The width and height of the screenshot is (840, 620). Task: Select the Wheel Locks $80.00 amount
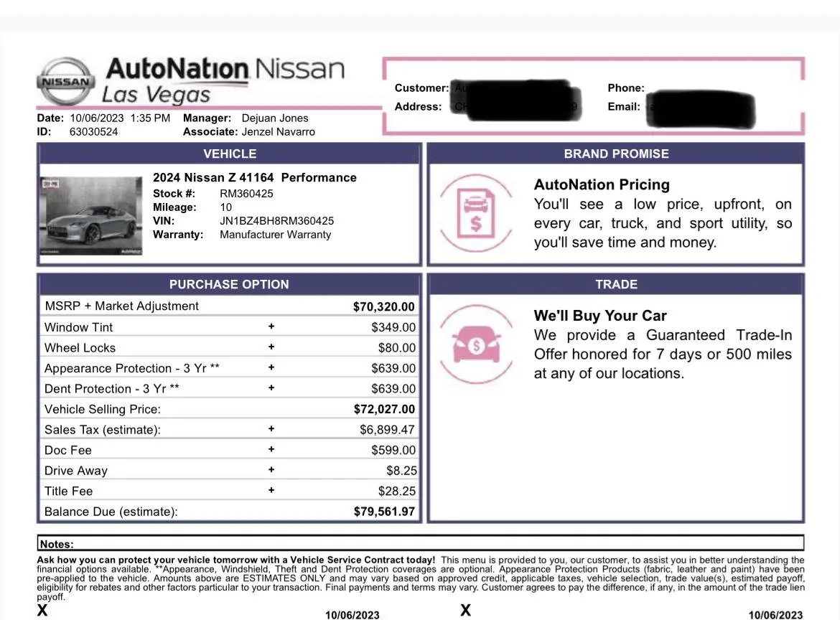tap(396, 347)
